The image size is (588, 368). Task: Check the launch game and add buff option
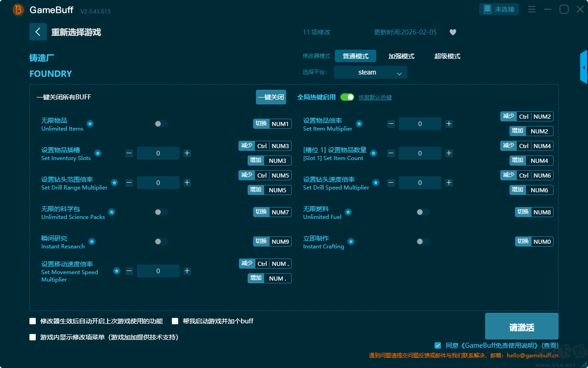(x=175, y=321)
